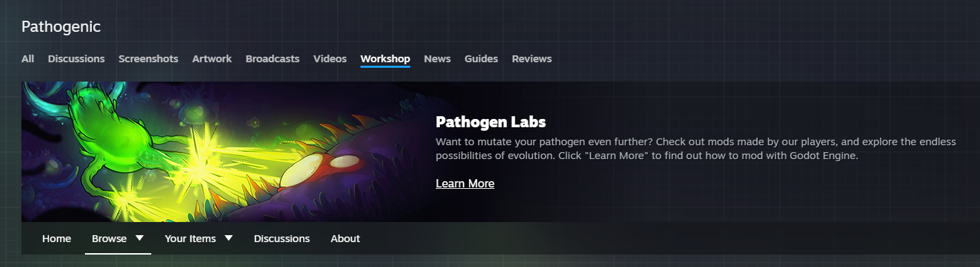Go to the Artwork tab
This screenshot has height=267, width=980.
point(212,59)
